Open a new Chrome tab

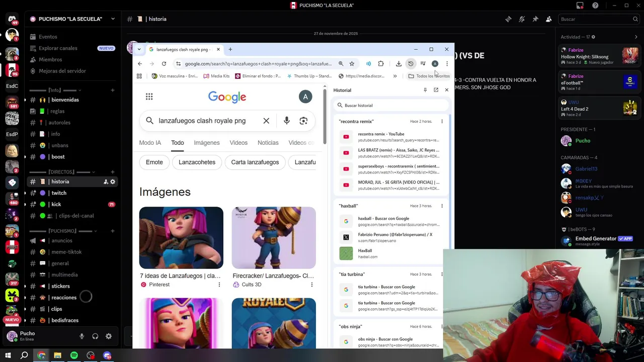pos(230,49)
